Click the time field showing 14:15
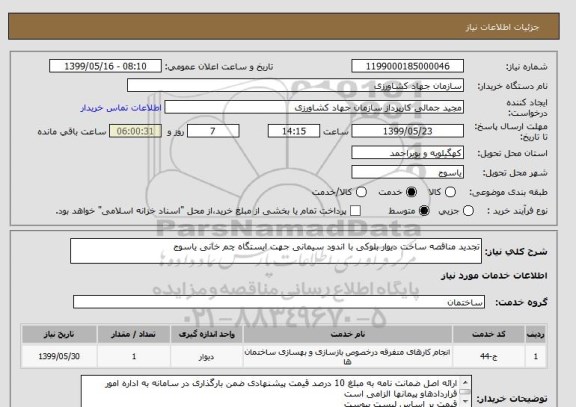 [x=294, y=131]
